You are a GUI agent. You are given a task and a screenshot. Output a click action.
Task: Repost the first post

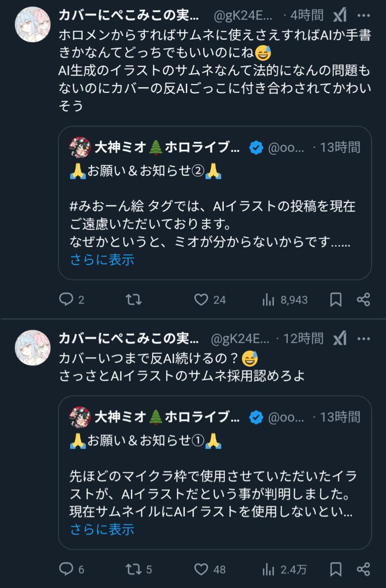(134, 299)
